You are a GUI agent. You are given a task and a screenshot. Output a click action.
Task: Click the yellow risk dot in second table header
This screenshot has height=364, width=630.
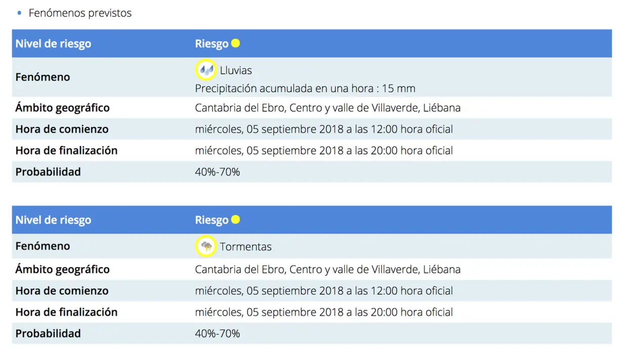click(x=235, y=220)
